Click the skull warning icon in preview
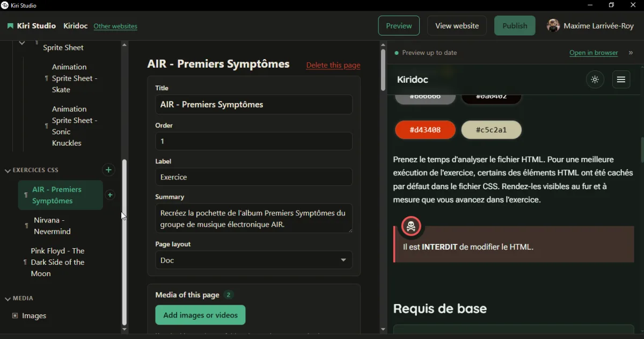The height and width of the screenshot is (339, 644). click(x=412, y=226)
